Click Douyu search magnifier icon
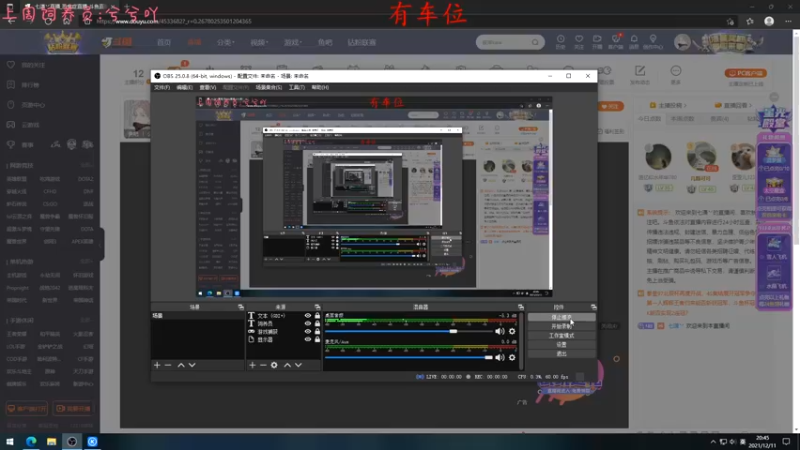The width and height of the screenshot is (800, 450). pos(535,42)
